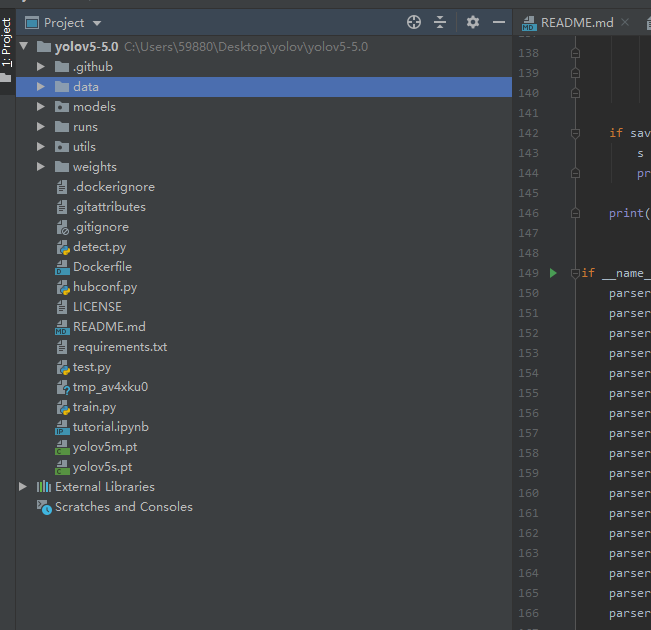Toggle code fold marker at line 140
Screen dimensions: 651x630
click(575, 93)
